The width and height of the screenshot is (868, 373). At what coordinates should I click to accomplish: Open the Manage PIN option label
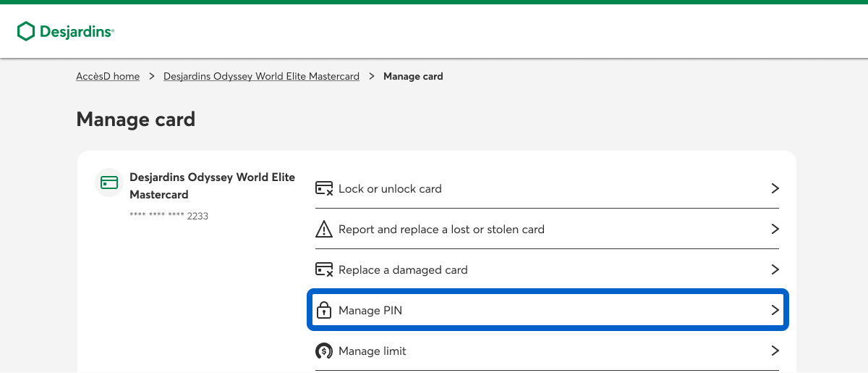point(370,311)
